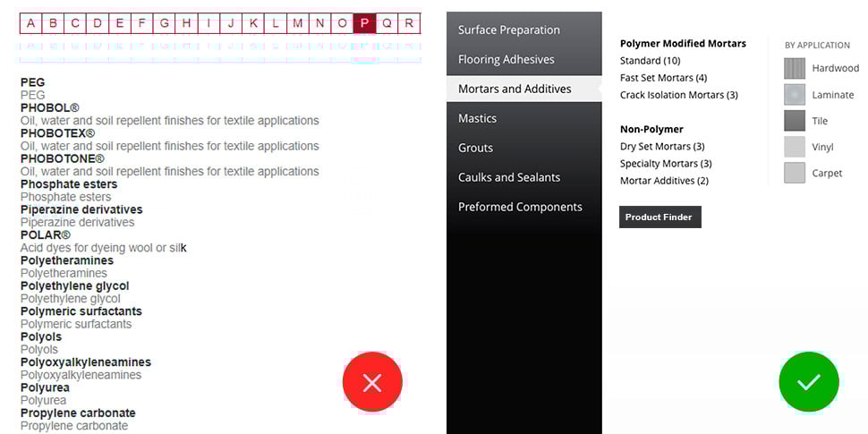The height and width of the screenshot is (434, 868).
Task: Open the bold Polymeric surfactants entry
Action: 81,311
